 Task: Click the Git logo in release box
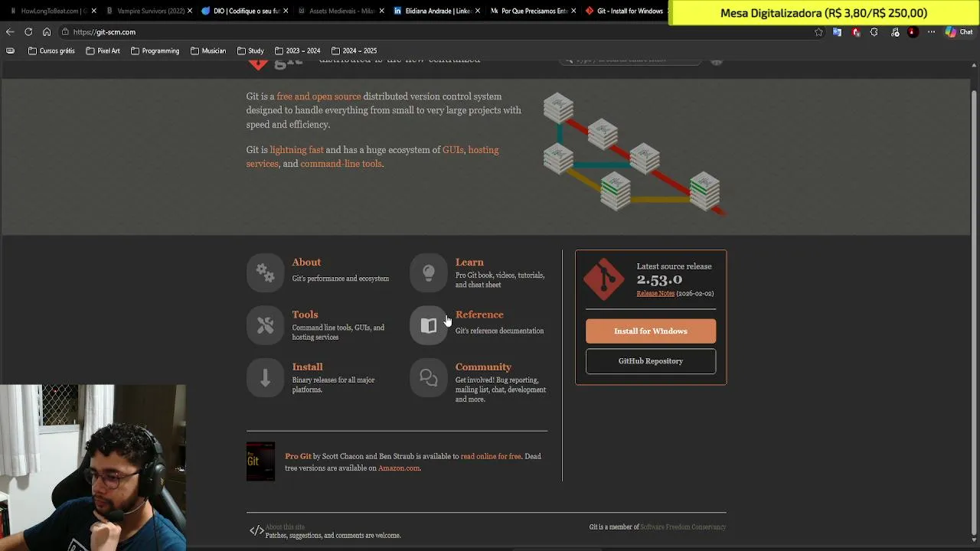click(x=604, y=279)
